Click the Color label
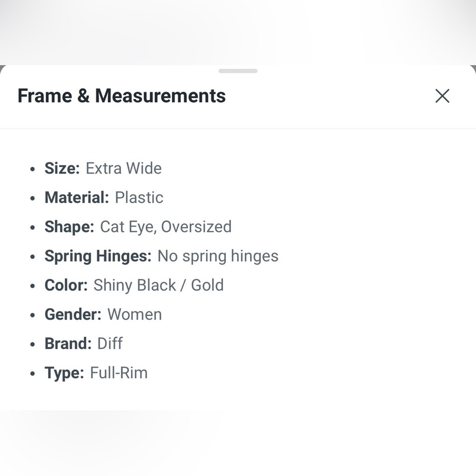The height and width of the screenshot is (476, 476). pos(66,285)
